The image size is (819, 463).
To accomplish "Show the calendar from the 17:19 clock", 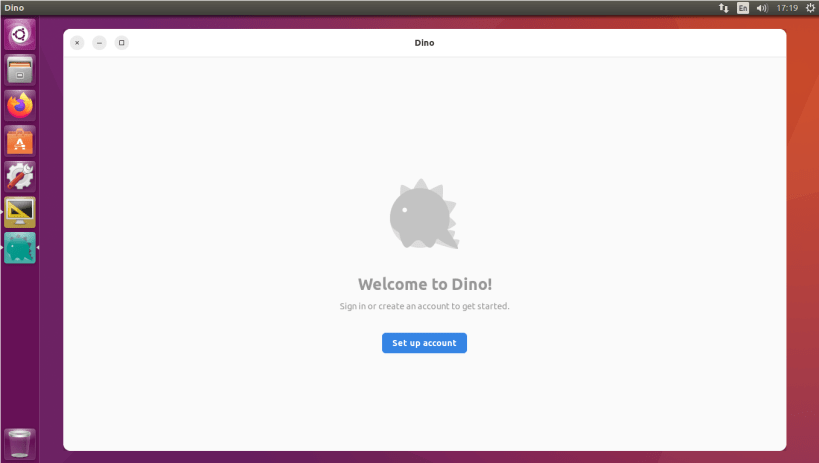I will click(787, 8).
